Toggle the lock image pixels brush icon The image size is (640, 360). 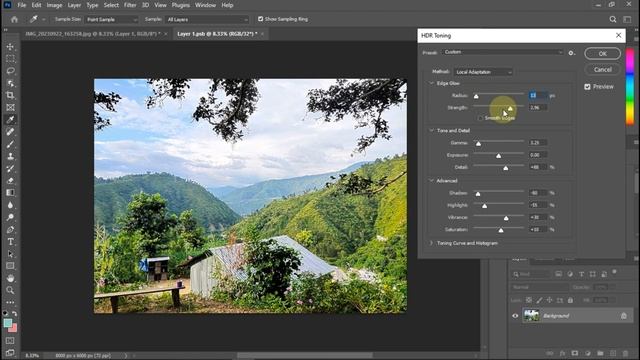coord(539,300)
